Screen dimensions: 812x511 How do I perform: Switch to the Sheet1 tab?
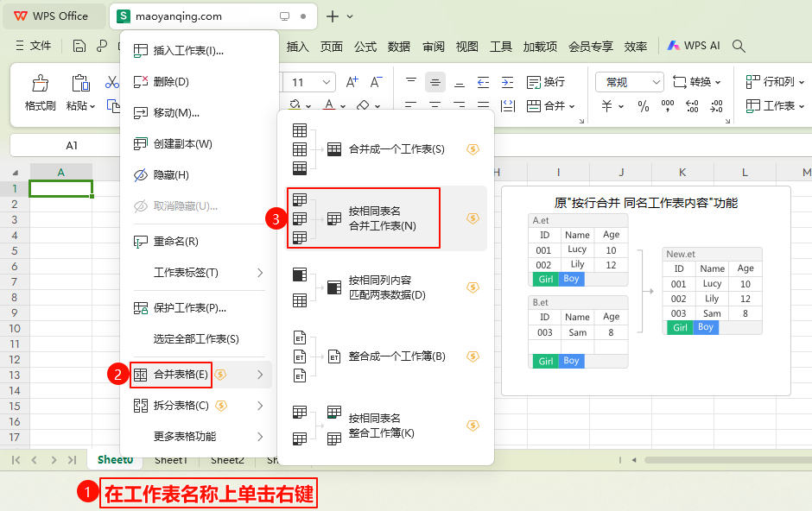pyautogui.click(x=171, y=460)
